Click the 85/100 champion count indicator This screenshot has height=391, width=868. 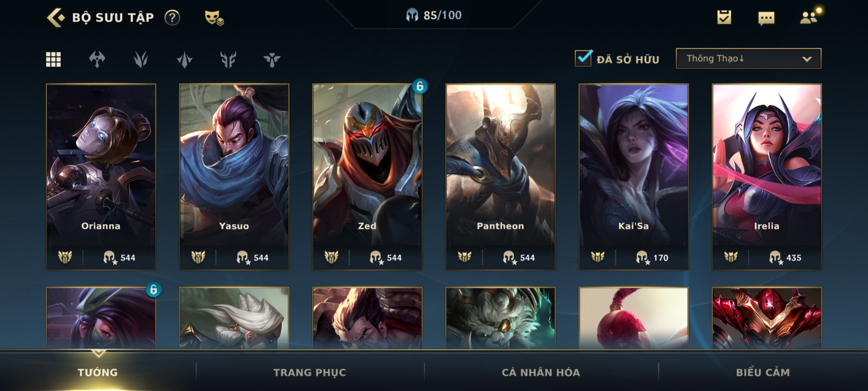tap(433, 15)
